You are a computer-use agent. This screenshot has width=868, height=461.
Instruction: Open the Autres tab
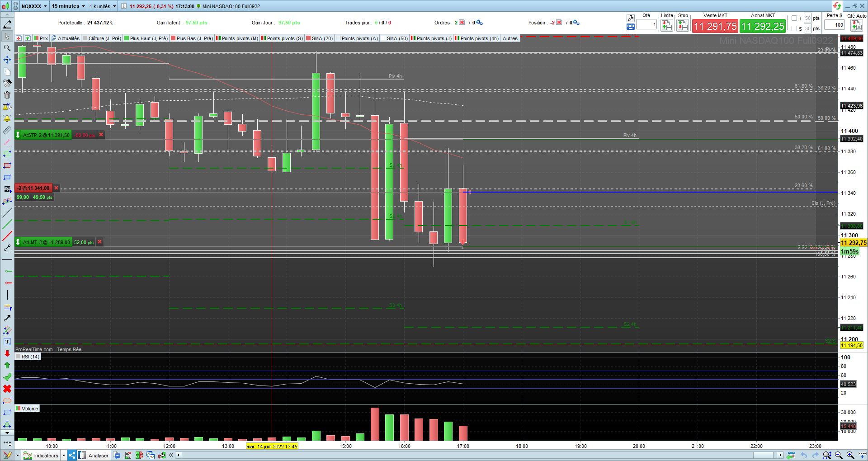pos(510,38)
